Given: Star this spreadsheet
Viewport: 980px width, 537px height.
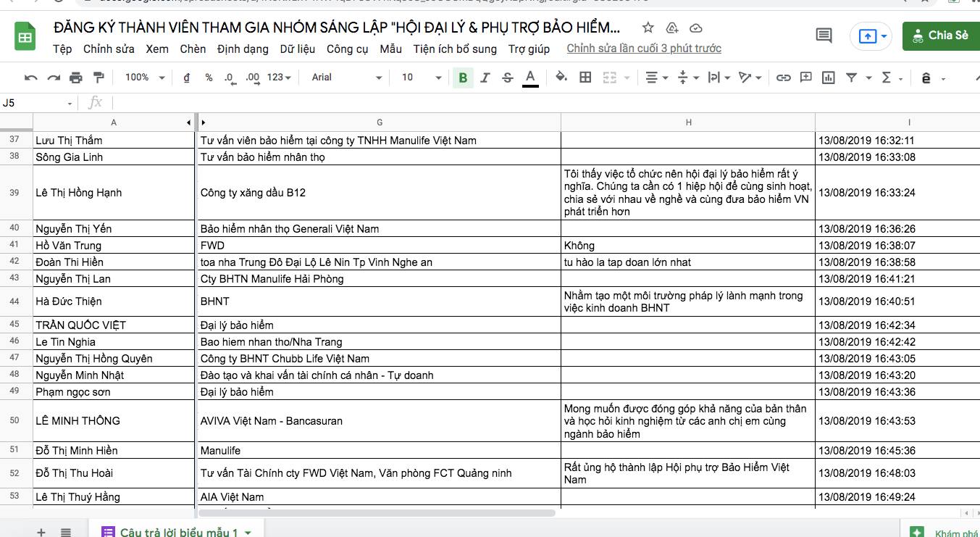Looking at the screenshot, I should (648, 28).
